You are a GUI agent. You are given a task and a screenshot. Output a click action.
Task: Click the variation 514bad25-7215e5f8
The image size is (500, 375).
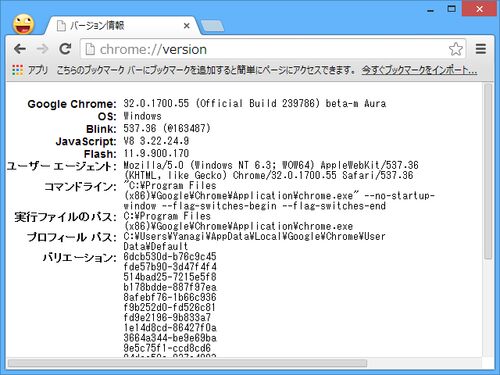(x=170, y=277)
